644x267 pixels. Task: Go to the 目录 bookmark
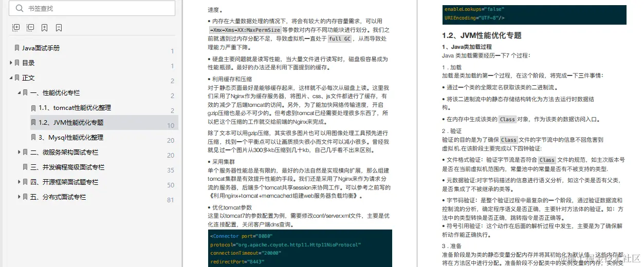point(28,63)
